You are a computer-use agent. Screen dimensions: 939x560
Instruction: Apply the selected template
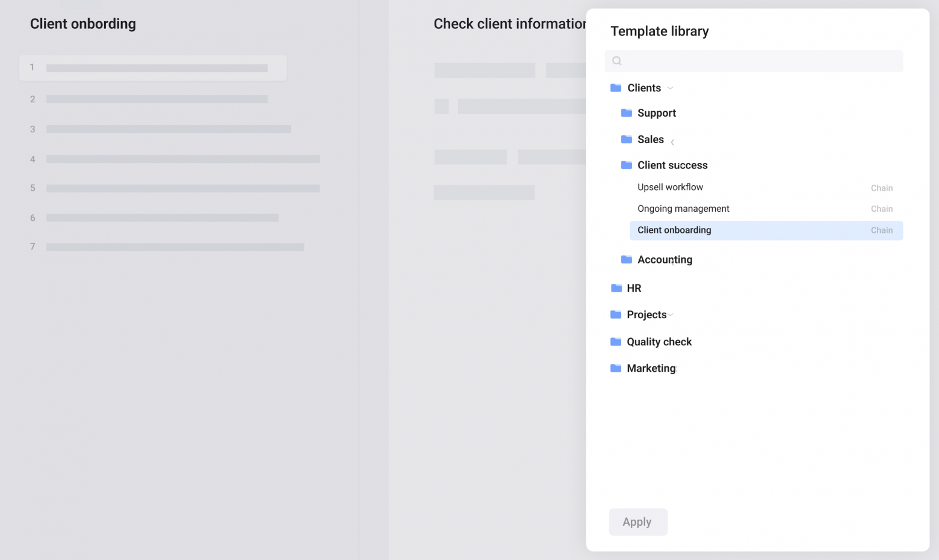pos(638,522)
